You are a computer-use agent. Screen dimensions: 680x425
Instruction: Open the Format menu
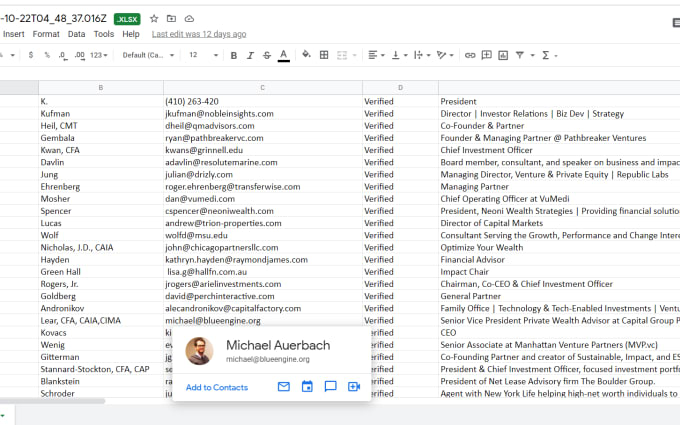tap(46, 34)
